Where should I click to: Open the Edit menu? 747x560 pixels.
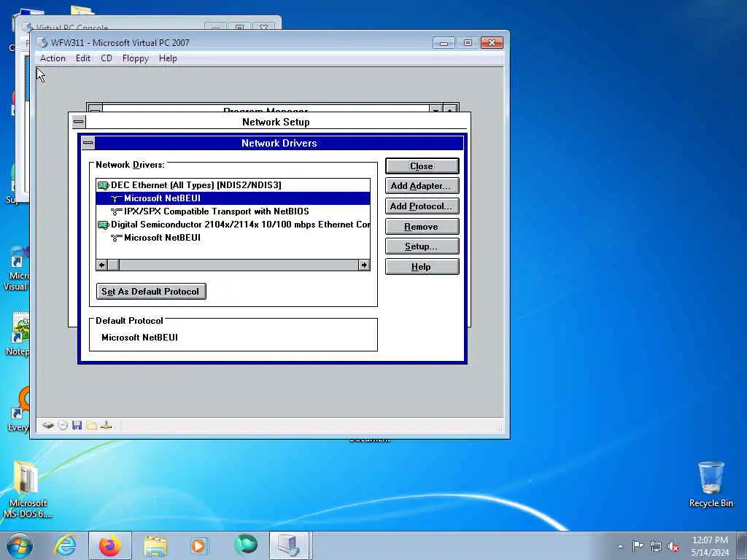tap(83, 58)
